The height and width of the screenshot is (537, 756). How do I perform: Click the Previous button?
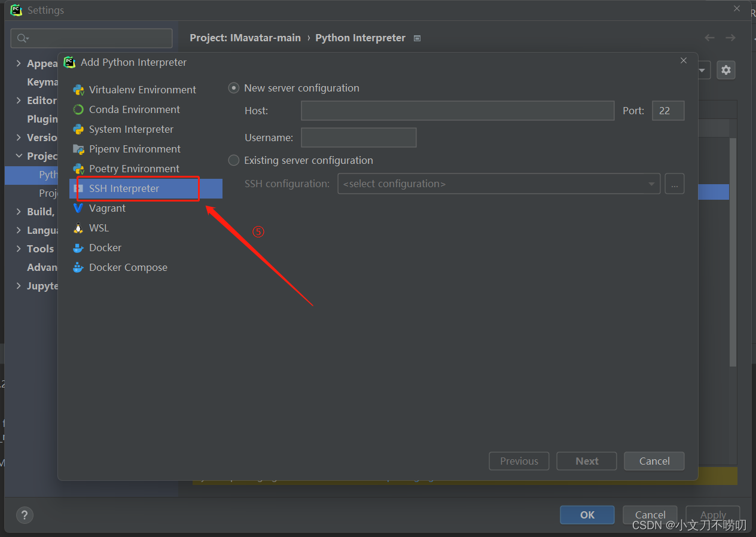point(519,461)
